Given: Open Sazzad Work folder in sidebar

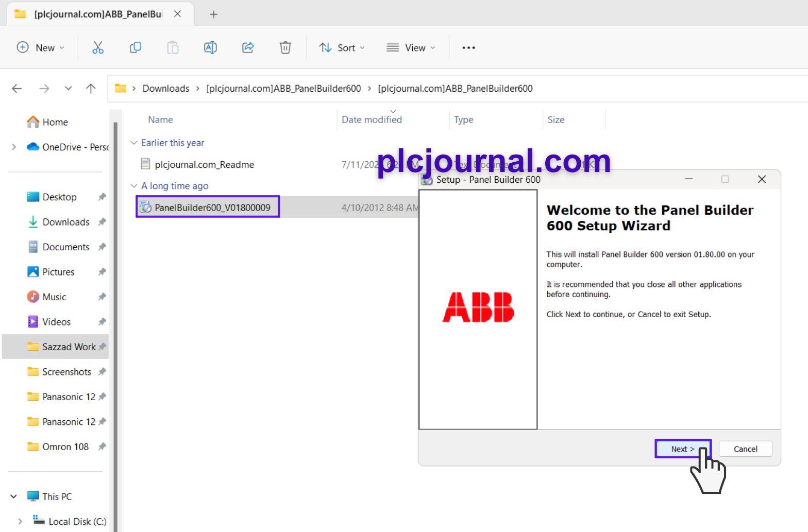Looking at the screenshot, I should (x=55, y=347).
